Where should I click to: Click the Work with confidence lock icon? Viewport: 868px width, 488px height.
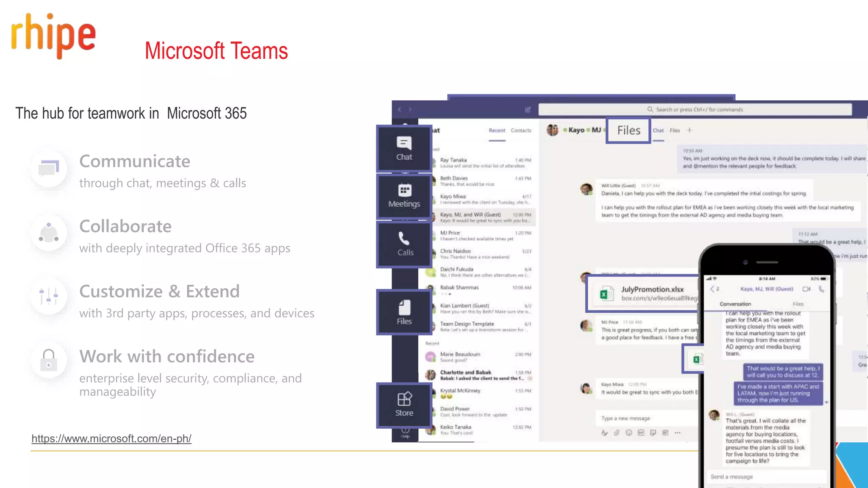[x=49, y=360]
